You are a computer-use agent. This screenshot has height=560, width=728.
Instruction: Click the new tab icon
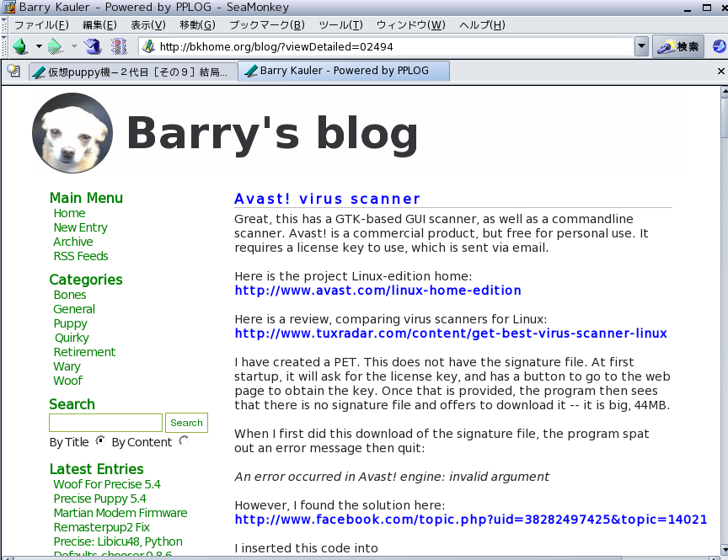point(14,71)
